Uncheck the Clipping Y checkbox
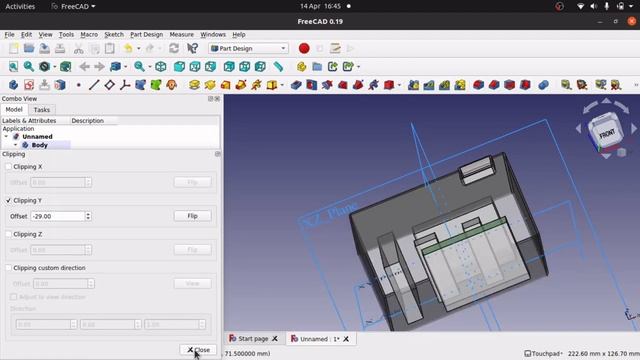This screenshot has width=640, height=360. tap(9, 200)
